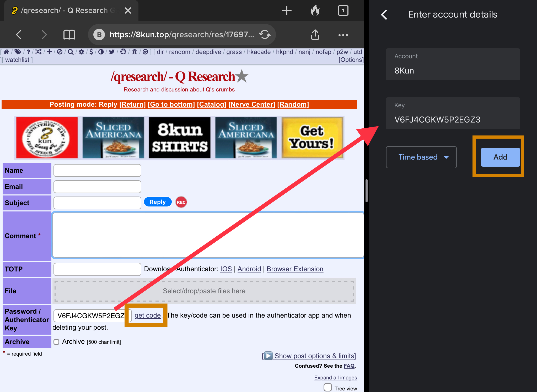The width and height of the screenshot is (537, 392).
Task: Expand 'Show post options & limits'
Action: tap(309, 356)
